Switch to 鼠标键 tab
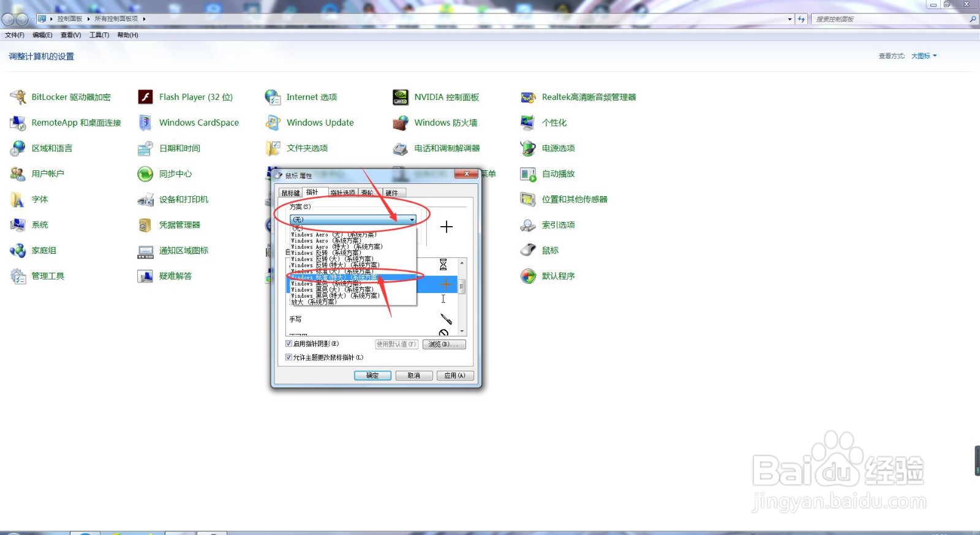Screen dimensions: 980x535 pyautogui.click(x=291, y=193)
